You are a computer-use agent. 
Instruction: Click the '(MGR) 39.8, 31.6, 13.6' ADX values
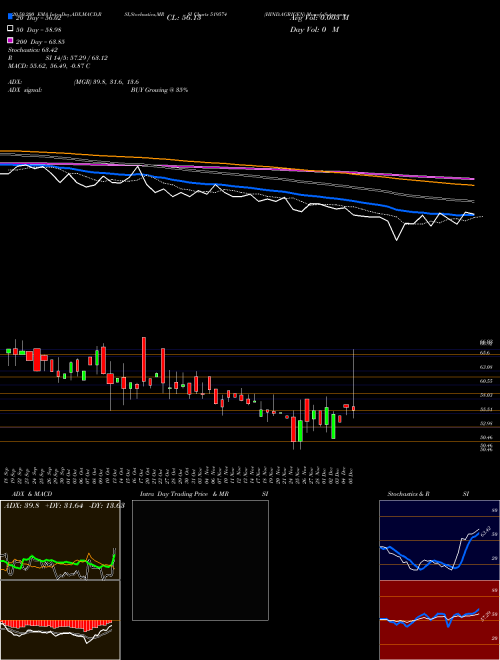(106, 82)
